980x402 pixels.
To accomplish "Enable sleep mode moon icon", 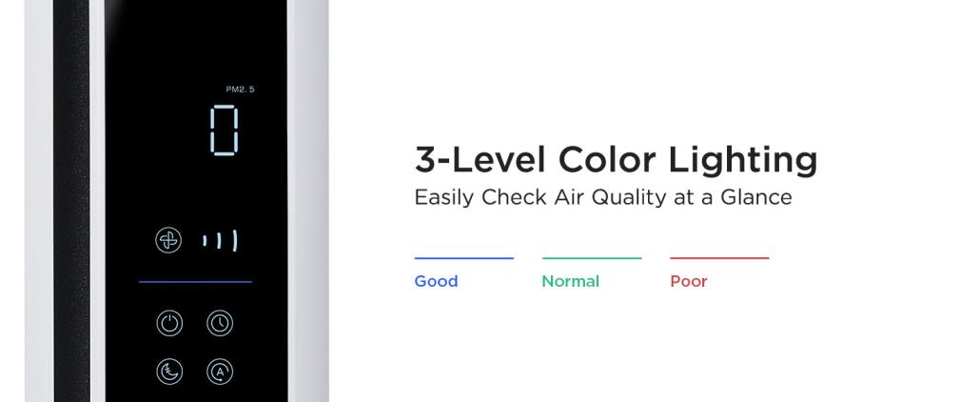I will point(169,372).
